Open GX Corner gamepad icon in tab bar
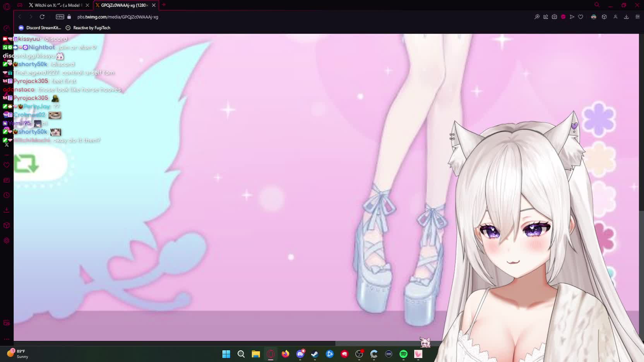The width and height of the screenshot is (644, 362). click(x=20, y=5)
